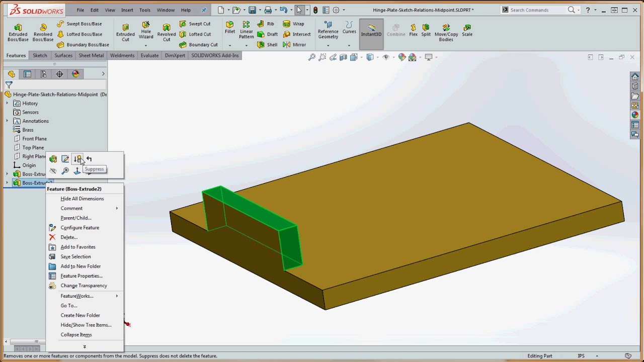Expand the Boss-Extrude2 feature node
The image size is (644, 362).
(x=7, y=183)
